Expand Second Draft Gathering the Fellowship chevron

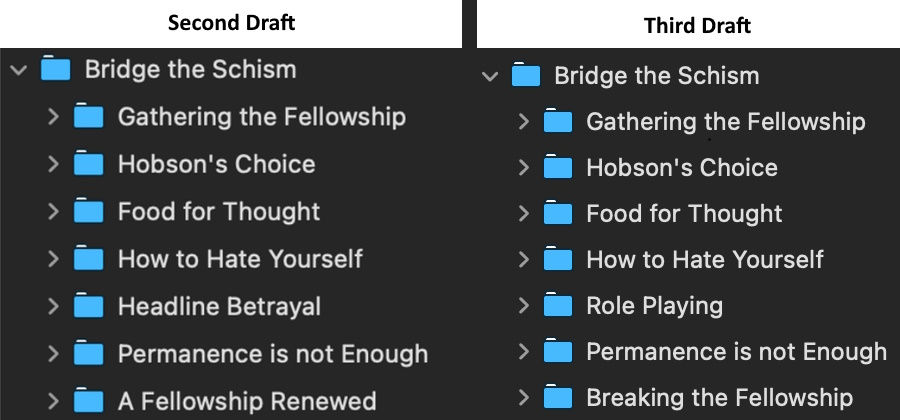click(54, 117)
